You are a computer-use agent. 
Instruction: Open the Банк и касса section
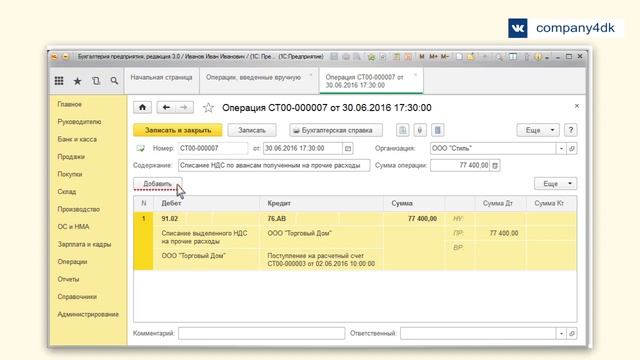click(77, 140)
